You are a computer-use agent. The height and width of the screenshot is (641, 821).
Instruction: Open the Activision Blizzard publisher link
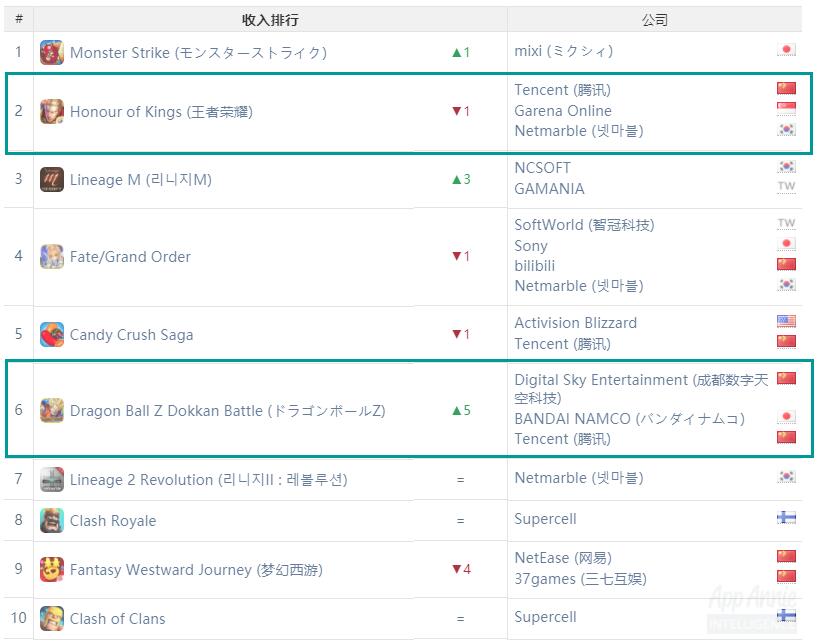pyautogui.click(x=575, y=323)
